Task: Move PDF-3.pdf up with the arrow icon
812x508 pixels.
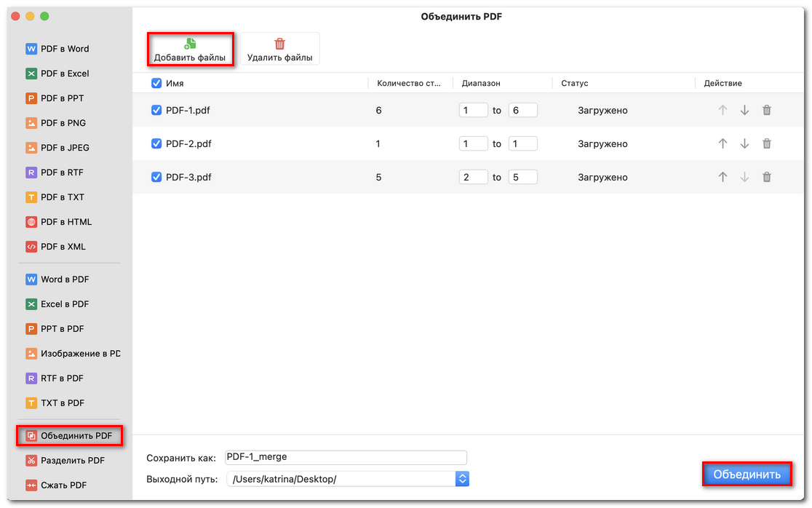Action: tap(722, 177)
